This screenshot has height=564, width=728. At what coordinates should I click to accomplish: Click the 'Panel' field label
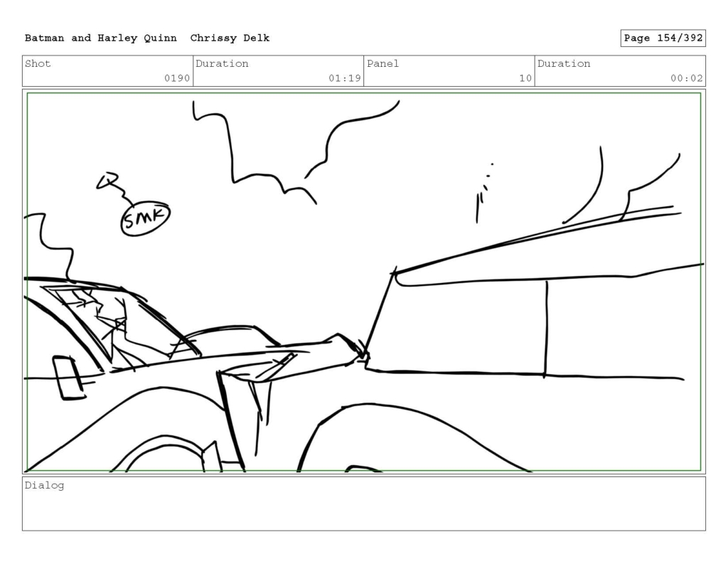coord(382,63)
